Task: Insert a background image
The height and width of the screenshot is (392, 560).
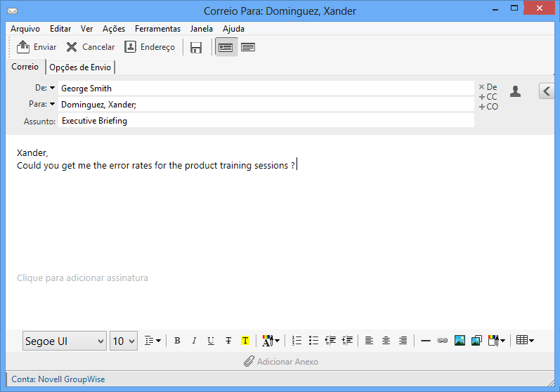Action: pos(476,341)
